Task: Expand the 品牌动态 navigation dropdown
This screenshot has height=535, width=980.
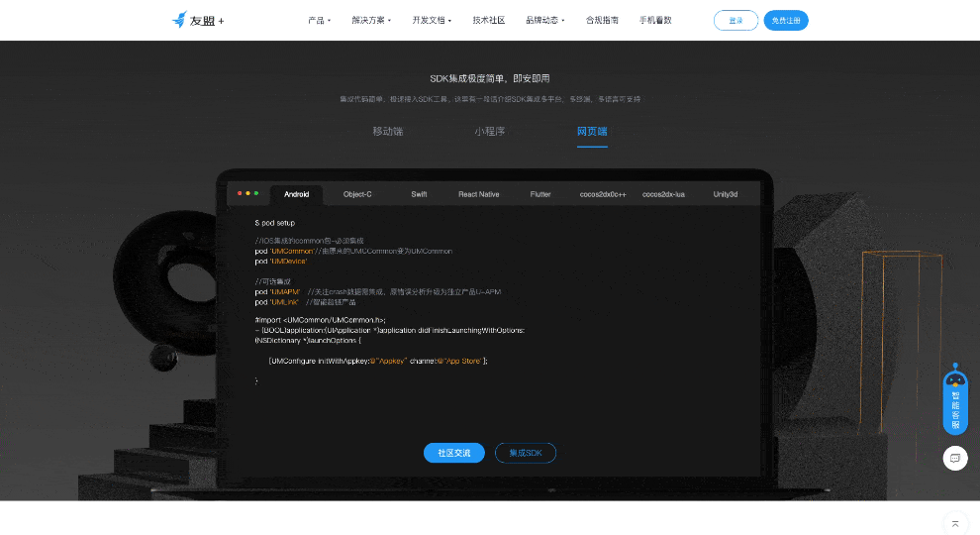Action: (545, 20)
